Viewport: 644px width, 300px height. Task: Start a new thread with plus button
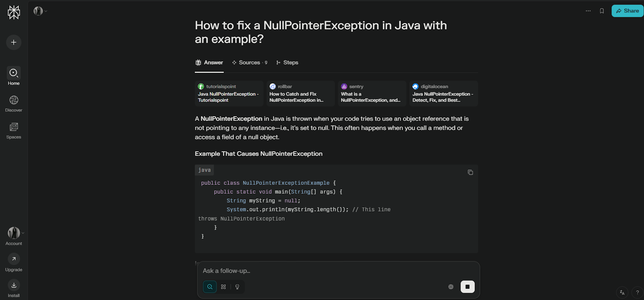tap(14, 42)
